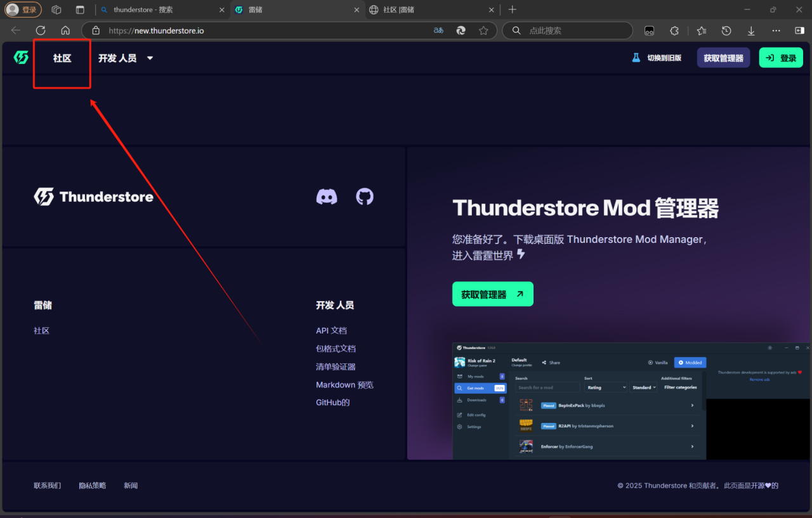Image resolution: width=812 pixels, height=518 pixels.
Task: Click the large Thunderstore footer logo
Action: pos(94,197)
